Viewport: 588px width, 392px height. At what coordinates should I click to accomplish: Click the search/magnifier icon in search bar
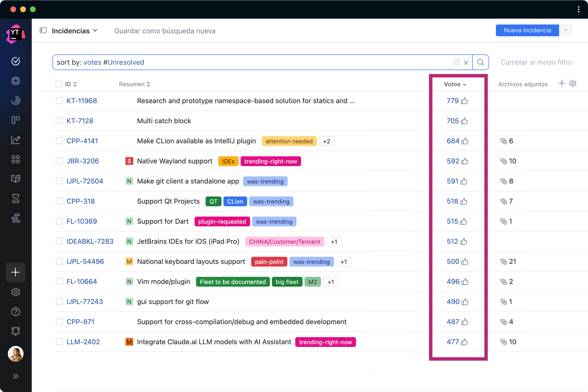[x=481, y=62]
